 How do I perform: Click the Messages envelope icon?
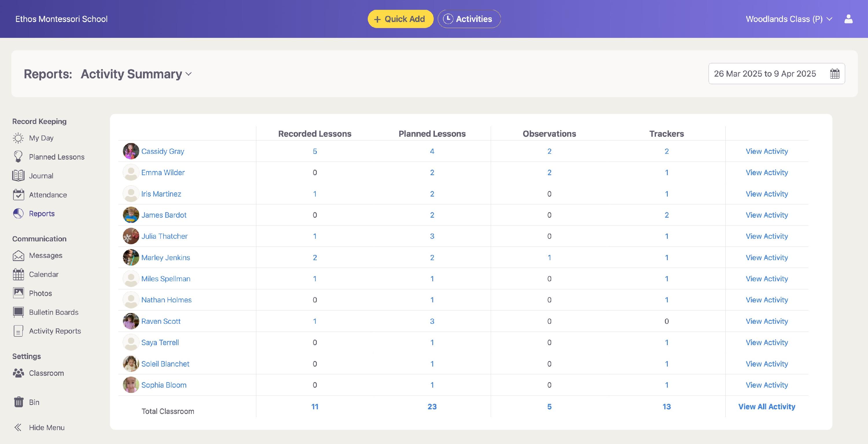(x=18, y=256)
